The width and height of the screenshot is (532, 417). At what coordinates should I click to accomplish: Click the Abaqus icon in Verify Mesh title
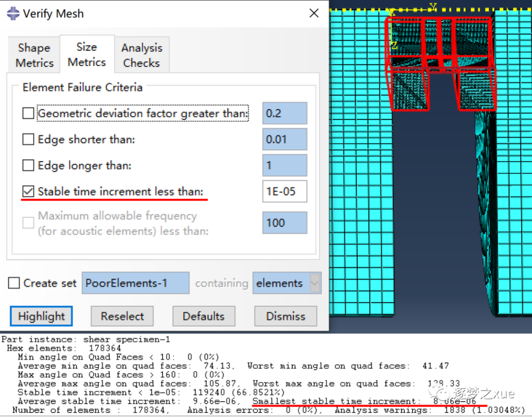point(13,14)
